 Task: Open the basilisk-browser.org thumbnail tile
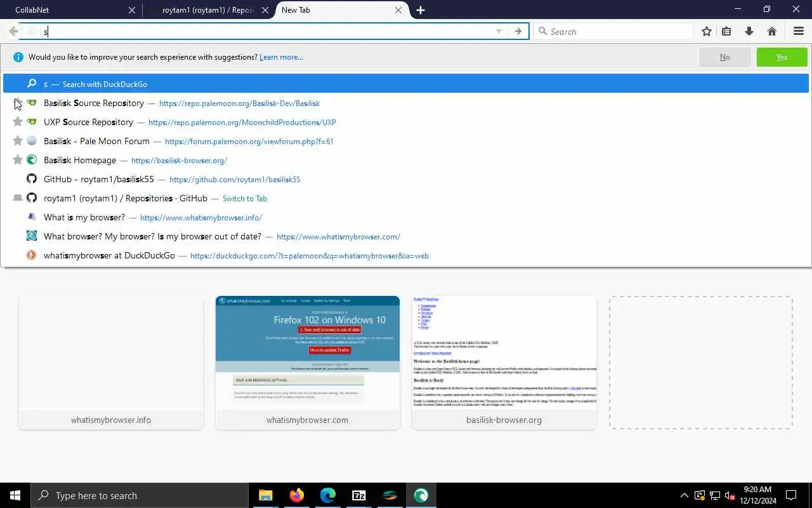pyautogui.click(x=504, y=363)
